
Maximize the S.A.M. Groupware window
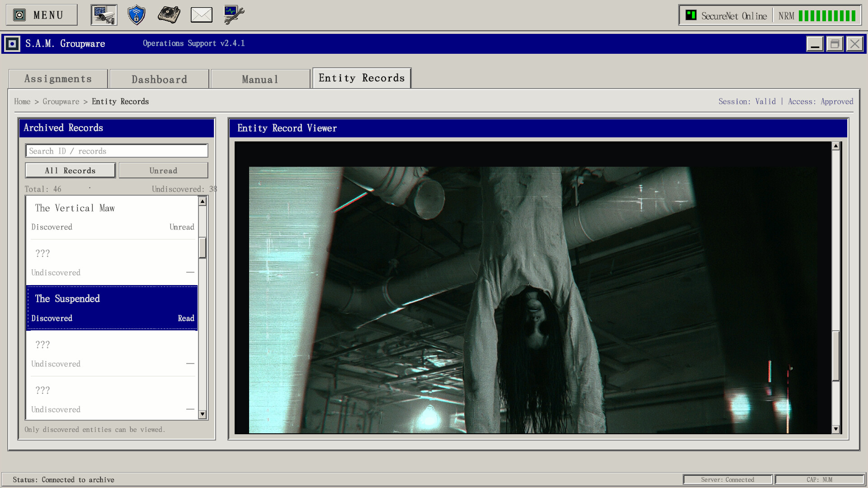coord(835,44)
